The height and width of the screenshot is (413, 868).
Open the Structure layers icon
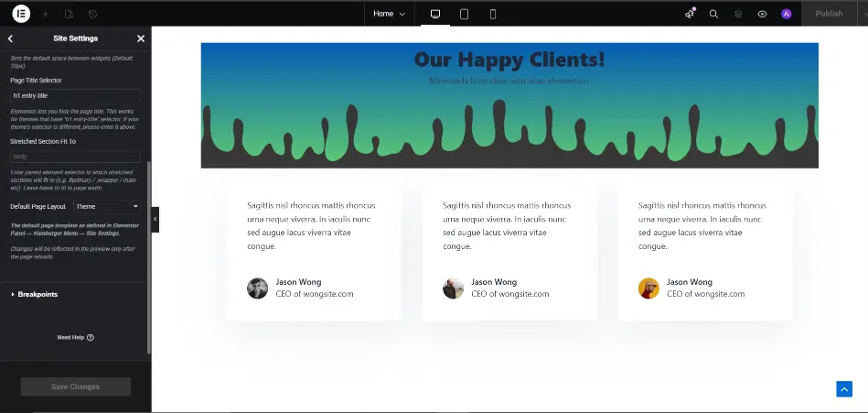(738, 14)
